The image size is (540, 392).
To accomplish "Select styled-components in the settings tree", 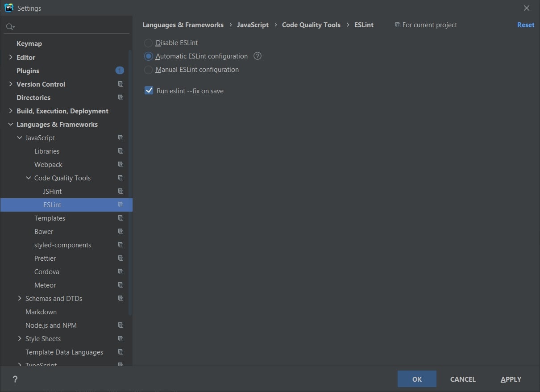I will (62, 245).
